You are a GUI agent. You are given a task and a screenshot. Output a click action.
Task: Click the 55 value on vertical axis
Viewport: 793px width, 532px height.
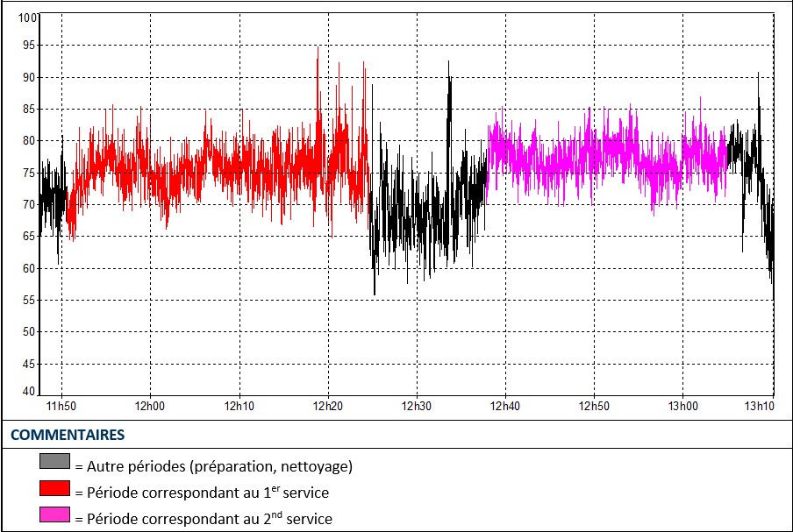(30, 300)
